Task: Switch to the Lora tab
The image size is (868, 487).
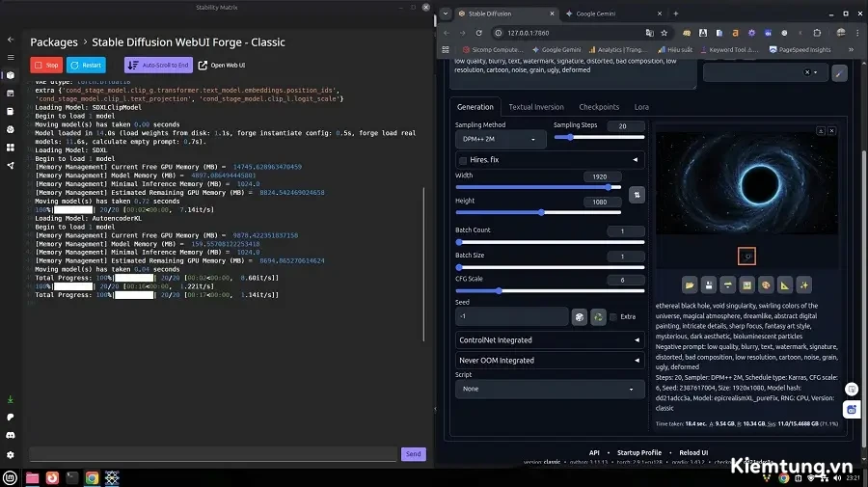Action: pos(641,107)
